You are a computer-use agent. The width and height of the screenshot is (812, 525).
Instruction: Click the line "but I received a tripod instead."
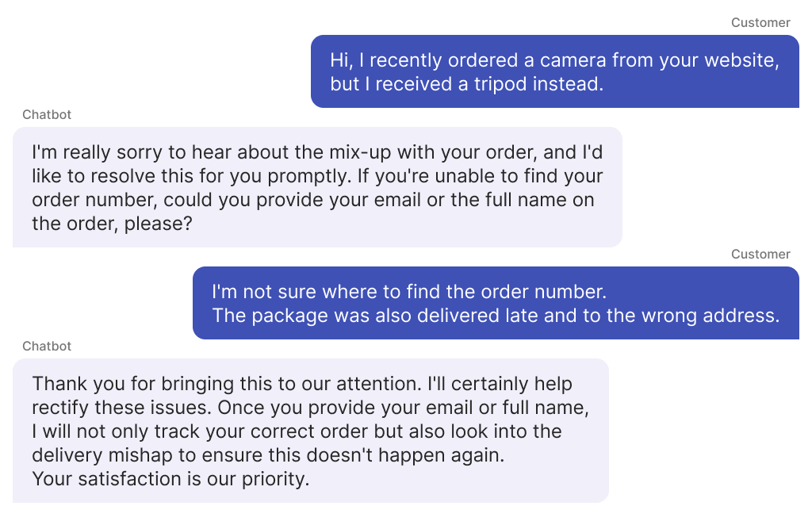[466, 83]
